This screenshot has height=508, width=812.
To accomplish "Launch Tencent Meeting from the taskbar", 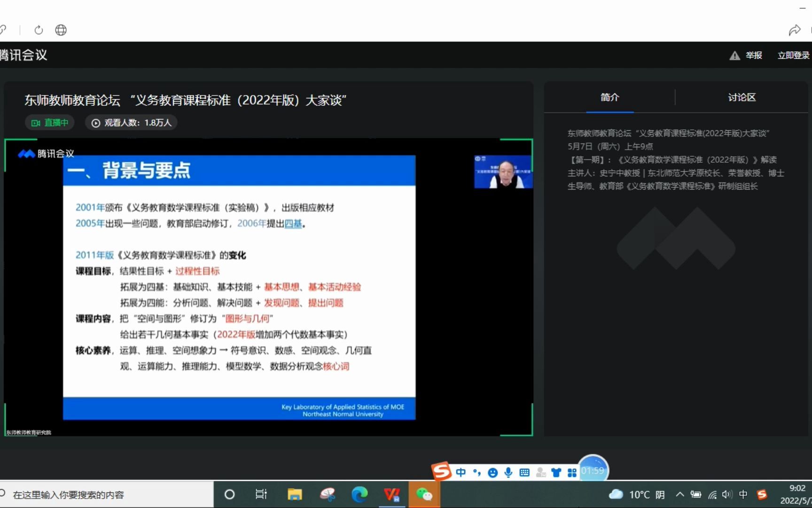I will point(392,494).
